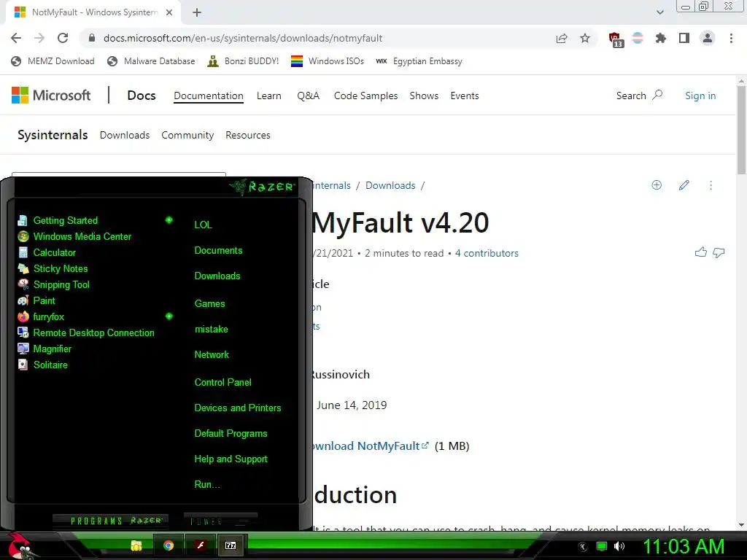
Task: Open the Malware Database bookmark
Action: pos(151,61)
